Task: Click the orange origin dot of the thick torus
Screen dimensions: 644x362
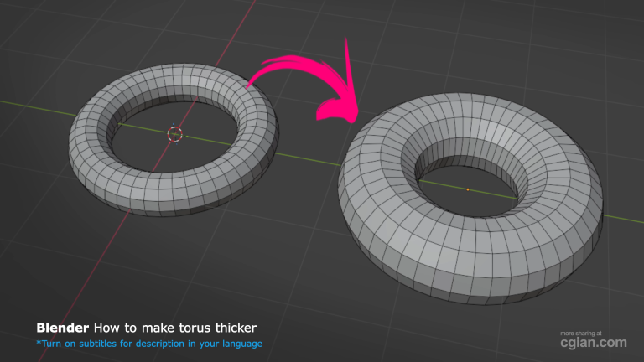Action: [x=468, y=189]
